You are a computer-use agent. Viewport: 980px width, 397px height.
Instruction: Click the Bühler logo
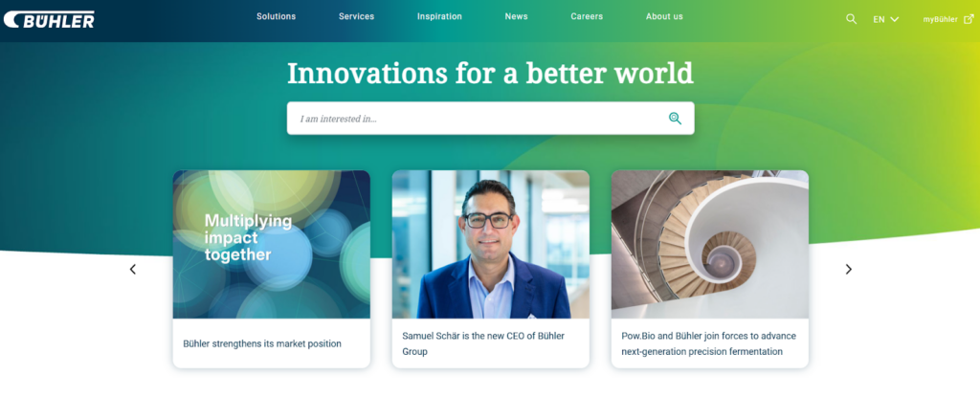pos(50,19)
